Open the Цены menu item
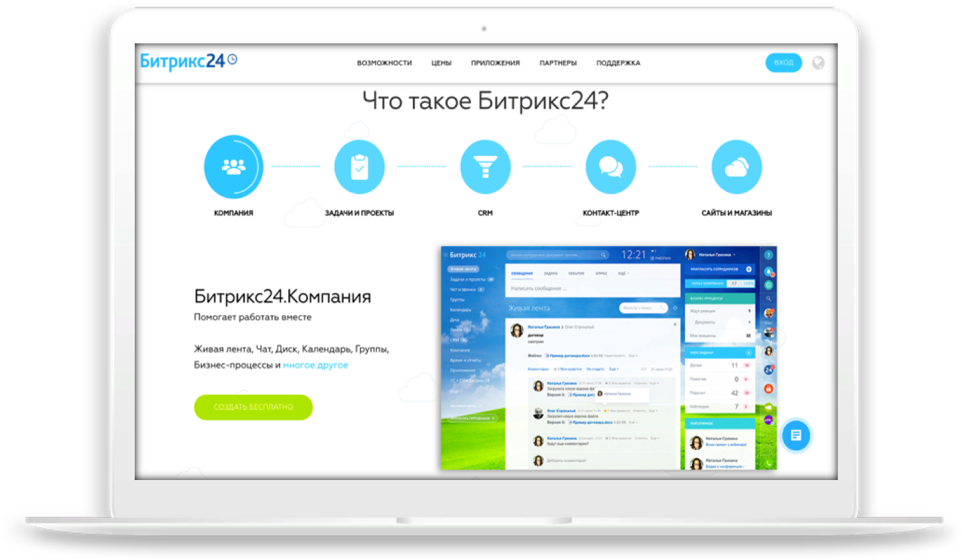962x560 pixels. click(x=442, y=63)
